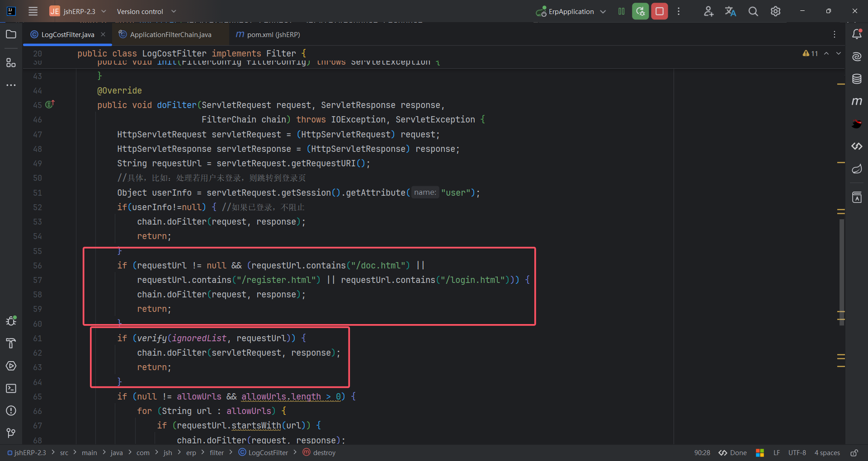Open the AI Assistant spiral icon
The image size is (868, 461).
[x=857, y=56]
